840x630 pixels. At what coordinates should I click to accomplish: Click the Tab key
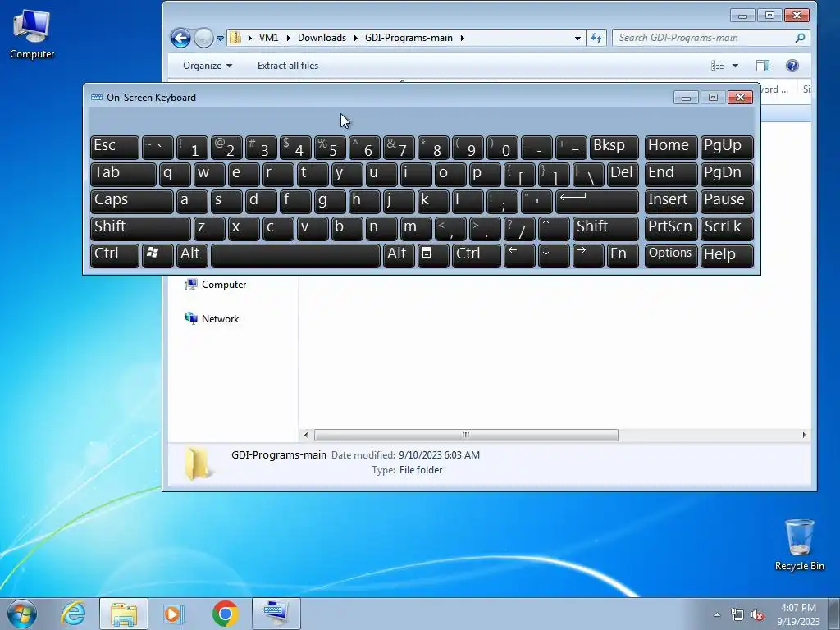coord(123,175)
